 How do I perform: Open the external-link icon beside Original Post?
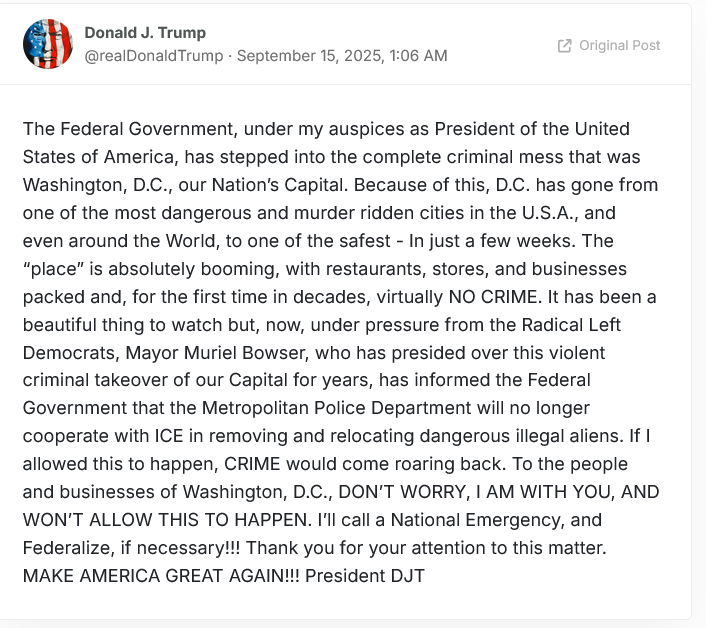565,45
